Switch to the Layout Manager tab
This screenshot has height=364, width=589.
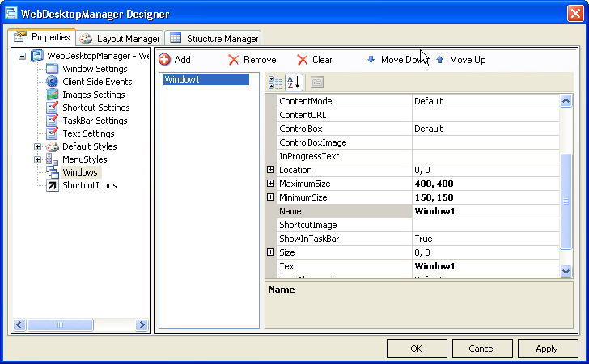tap(120, 38)
